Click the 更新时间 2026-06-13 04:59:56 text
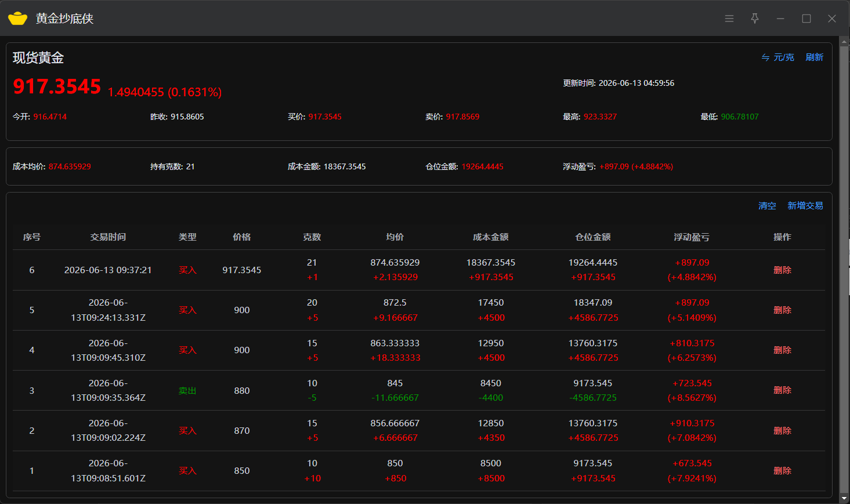 point(618,83)
